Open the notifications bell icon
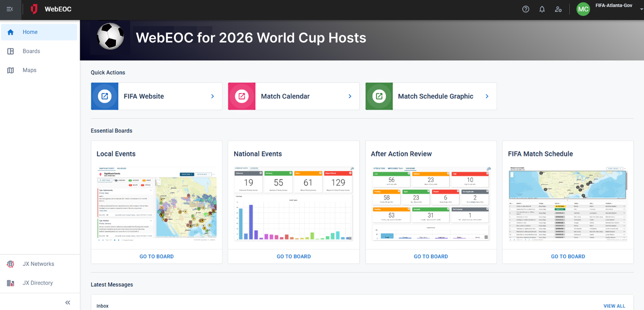 pyautogui.click(x=542, y=9)
